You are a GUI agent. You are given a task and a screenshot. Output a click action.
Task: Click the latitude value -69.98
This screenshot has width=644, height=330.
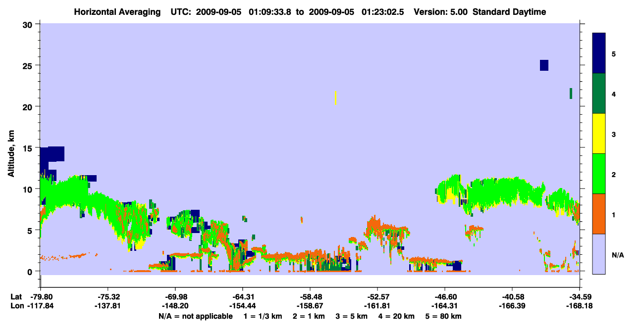175,297
